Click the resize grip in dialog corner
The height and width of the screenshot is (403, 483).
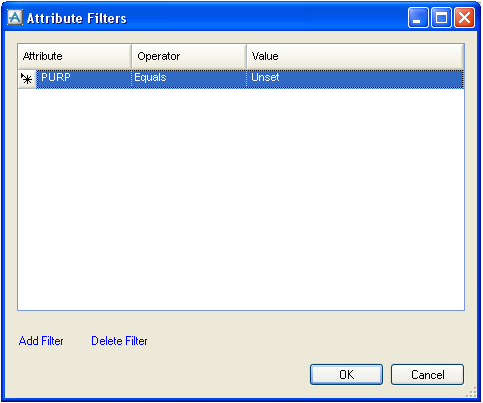coord(471,392)
